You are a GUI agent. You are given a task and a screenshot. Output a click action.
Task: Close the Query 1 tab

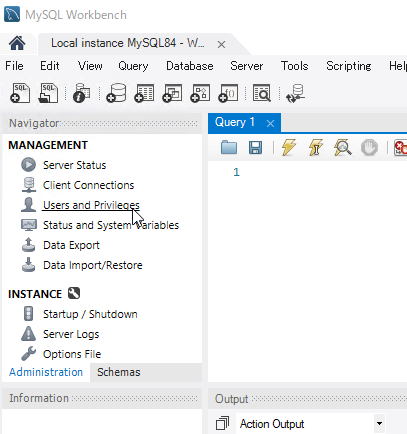click(270, 123)
